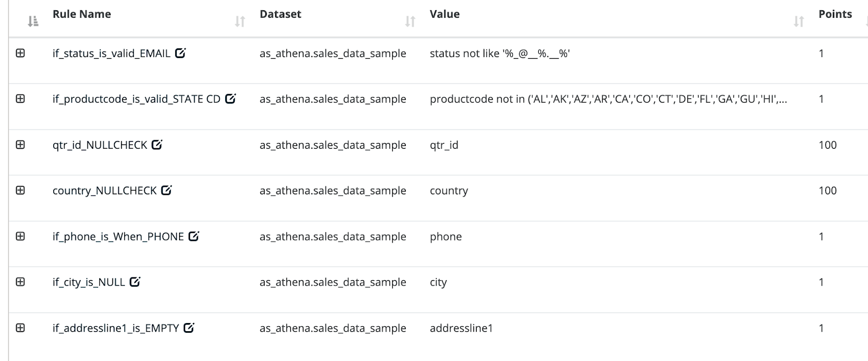
Task: Click edit icon beside if_phone_is_When_PHONE
Action: (x=194, y=236)
